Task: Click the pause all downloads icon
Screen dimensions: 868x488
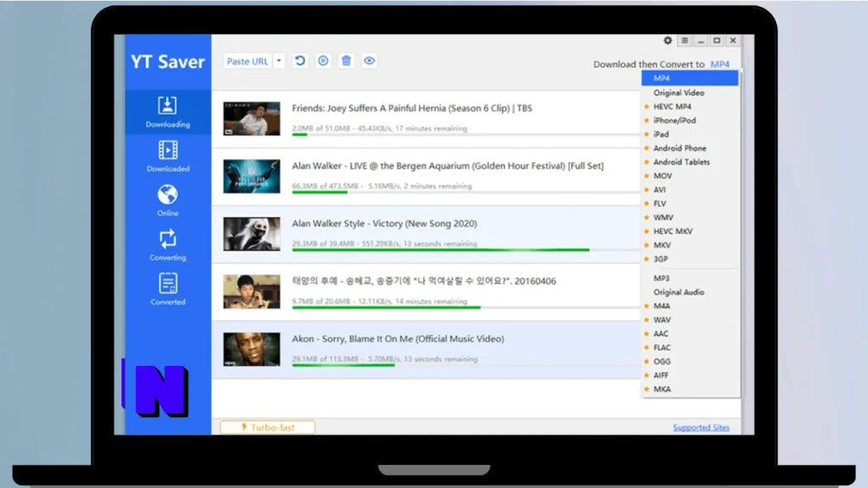Action: point(323,61)
